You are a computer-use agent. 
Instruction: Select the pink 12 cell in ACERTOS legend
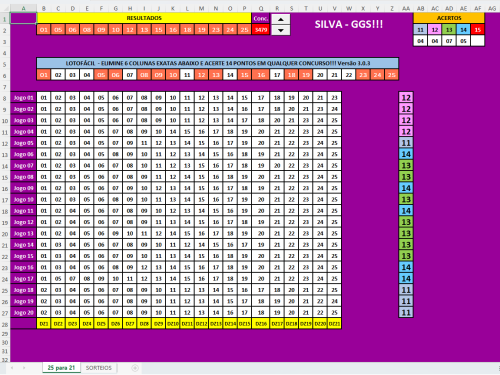[x=435, y=30]
